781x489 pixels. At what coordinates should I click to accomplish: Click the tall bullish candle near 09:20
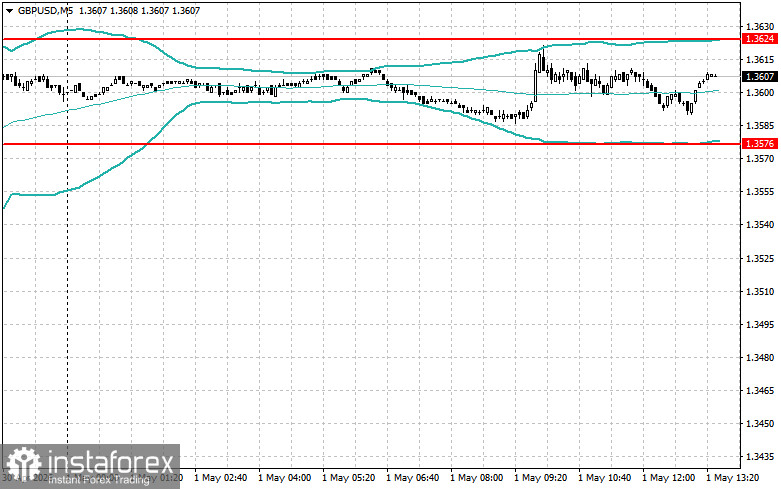pos(536,86)
